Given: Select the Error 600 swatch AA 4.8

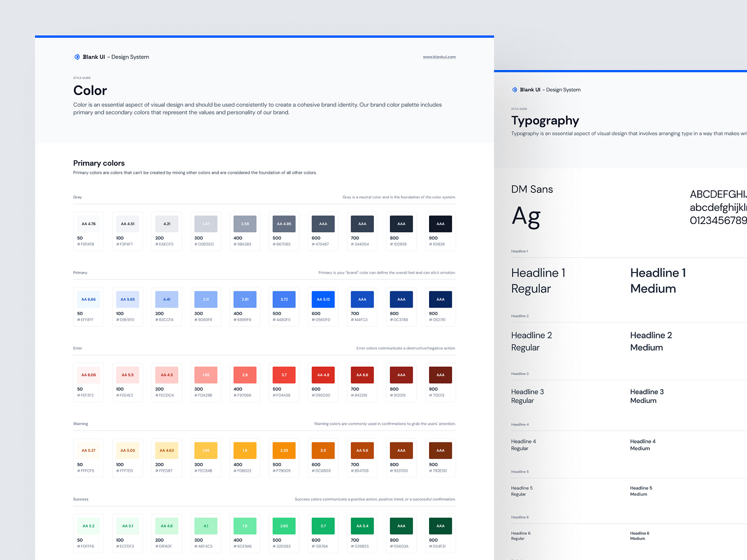Looking at the screenshot, I should pyautogui.click(x=323, y=375).
